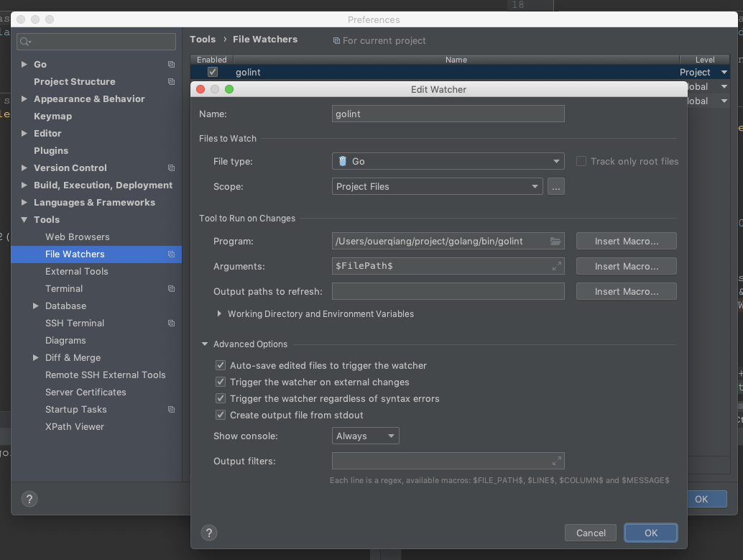Click the green zoom button of Edit Watcher
Viewport: 743px width, 560px height.
click(x=229, y=89)
